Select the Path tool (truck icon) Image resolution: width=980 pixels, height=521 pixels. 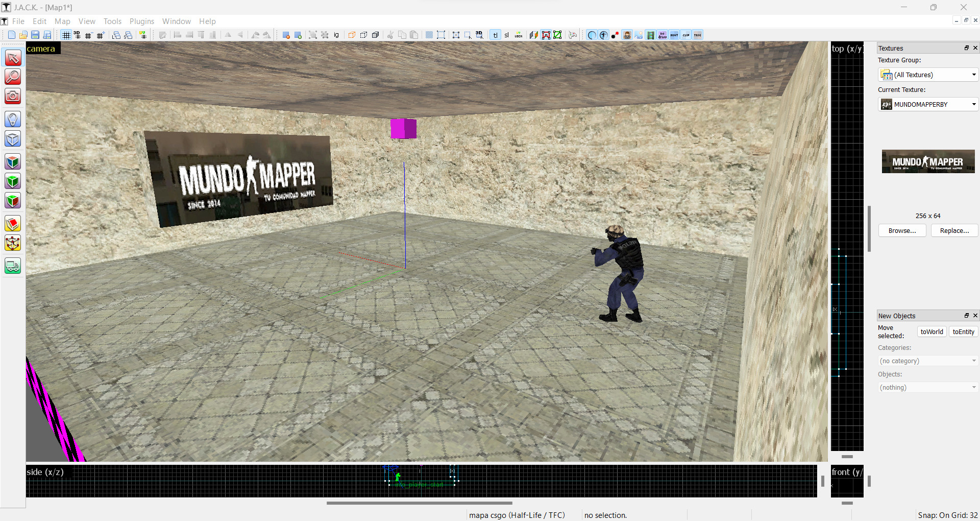point(12,266)
